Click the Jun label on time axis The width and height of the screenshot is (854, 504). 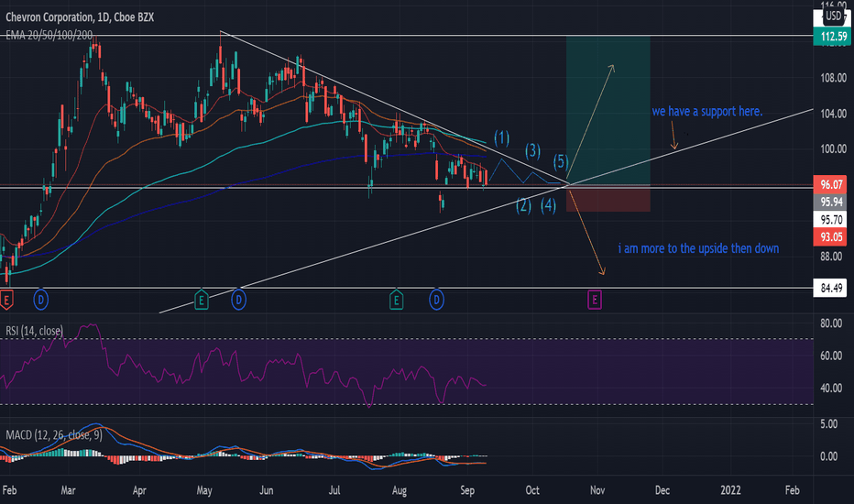coord(267,490)
